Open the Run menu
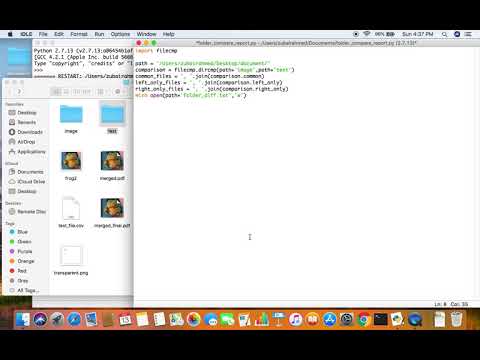Image resolution: width=480 pixels, height=360 pixels. 99,34
